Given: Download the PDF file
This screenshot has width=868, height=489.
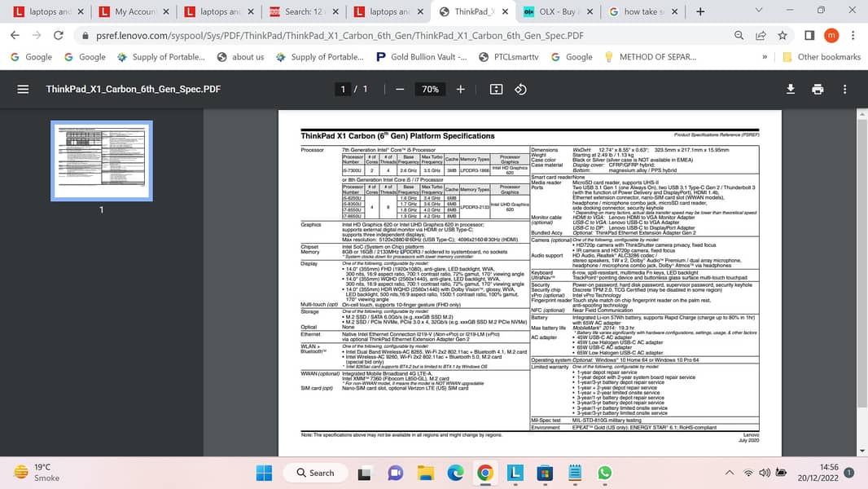Looking at the screenshot, I should pos(790,89).
